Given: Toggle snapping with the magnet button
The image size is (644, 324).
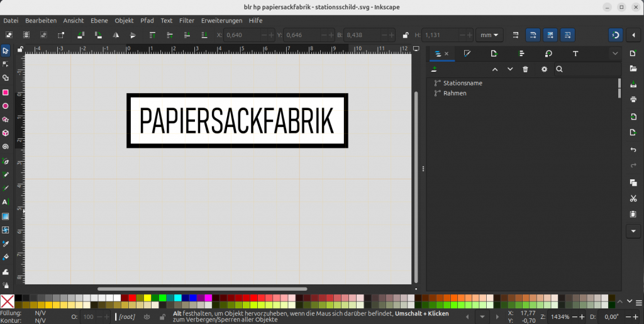Looking at the screenshot, I should pyautogui.click(x=616, y=35).
